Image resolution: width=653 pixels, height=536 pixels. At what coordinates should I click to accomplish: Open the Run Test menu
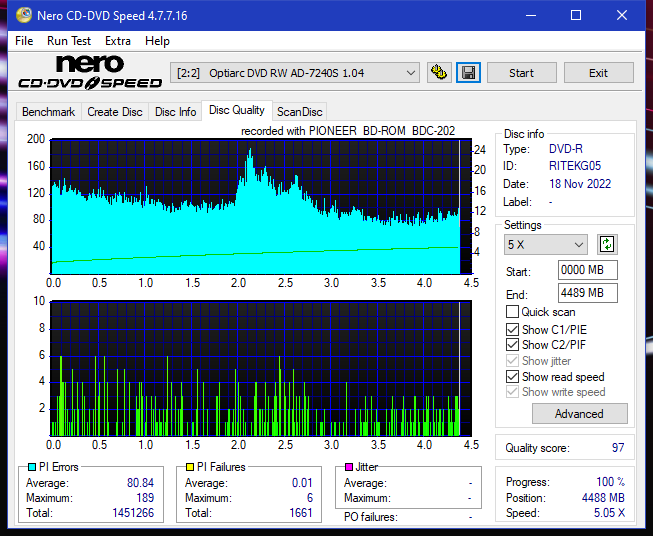point(69,41)
